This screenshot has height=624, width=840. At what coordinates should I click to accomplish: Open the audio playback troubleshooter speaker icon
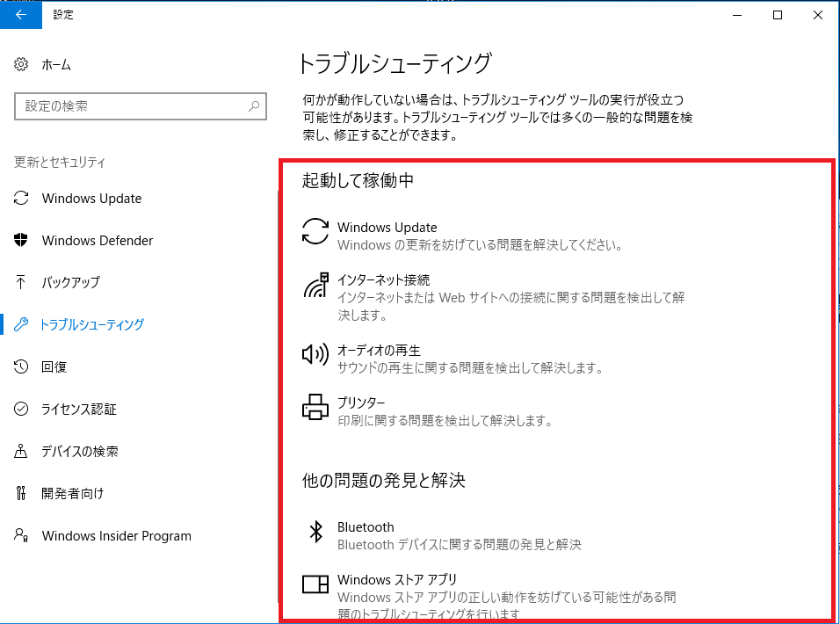pos(316,354)
